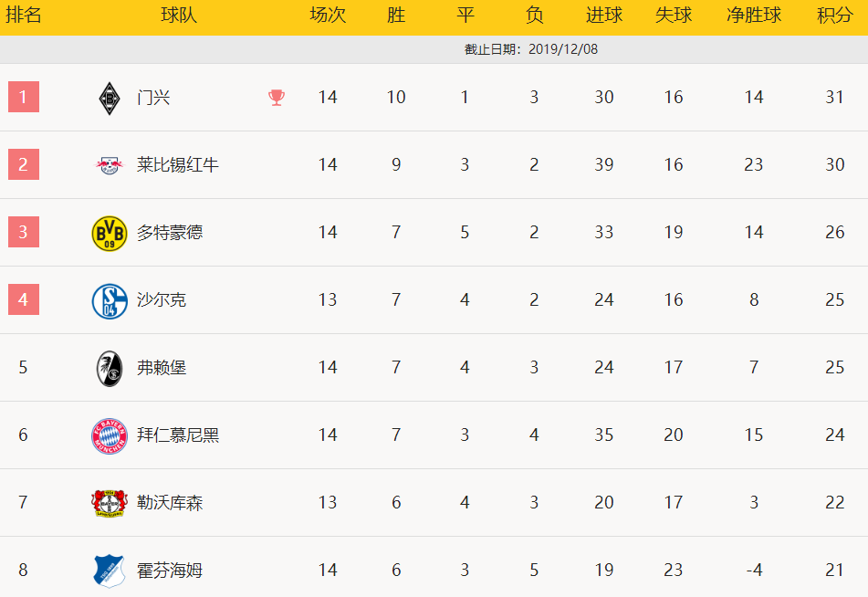Click the blue Schalke 04 crest
868x597 pixels.
click(110, 300)
